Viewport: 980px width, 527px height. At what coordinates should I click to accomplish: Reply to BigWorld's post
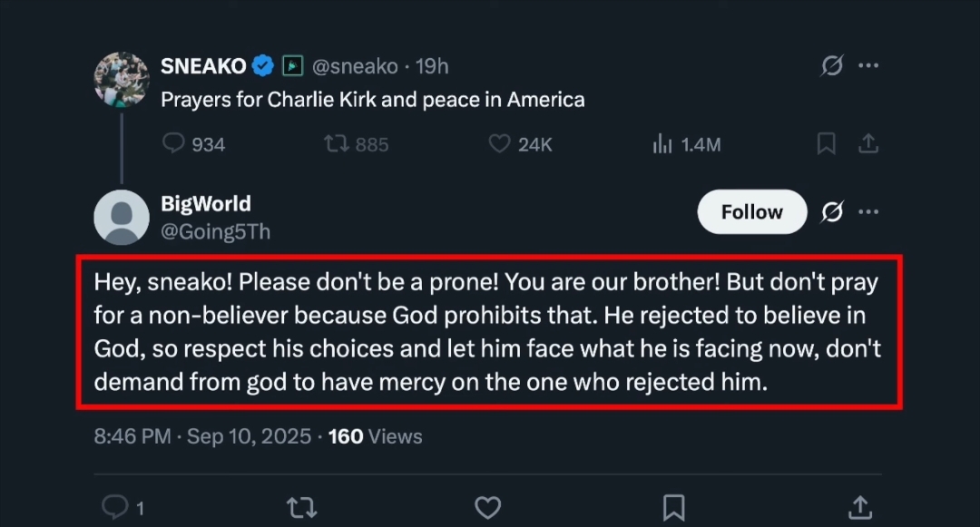click(x=115, y=507)
